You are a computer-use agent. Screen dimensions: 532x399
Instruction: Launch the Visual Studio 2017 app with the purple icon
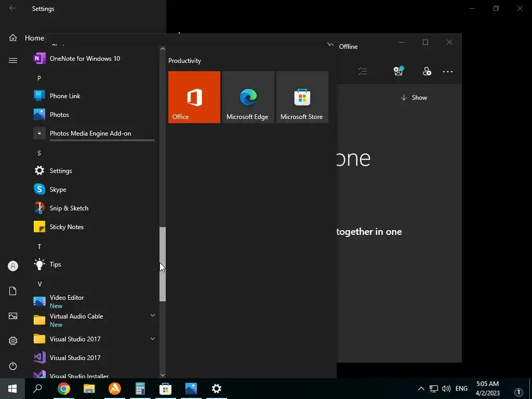pos(94,357)
